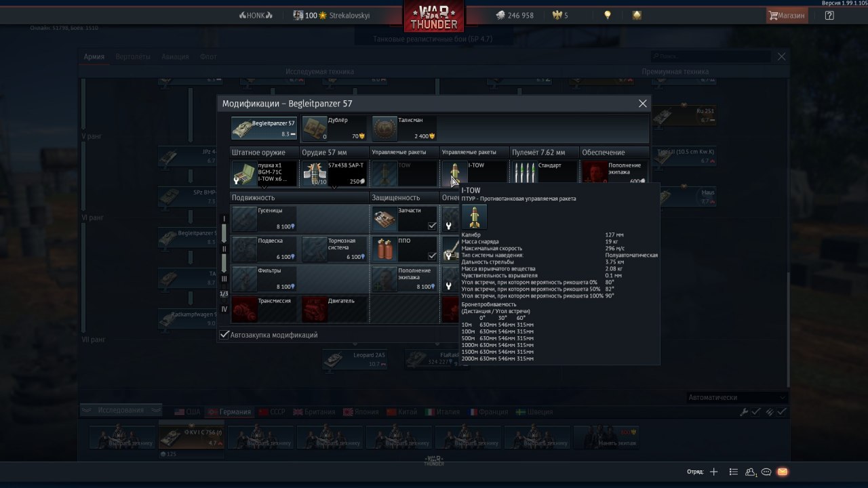Click the light bulb hints icon
The width and height of the screenshot is (868, 488).
coord(608,15)
